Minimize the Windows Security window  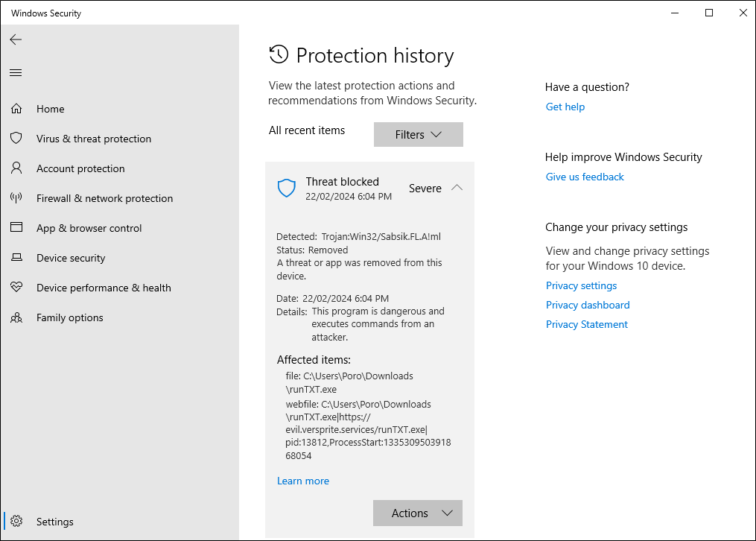tap(675, 13)
